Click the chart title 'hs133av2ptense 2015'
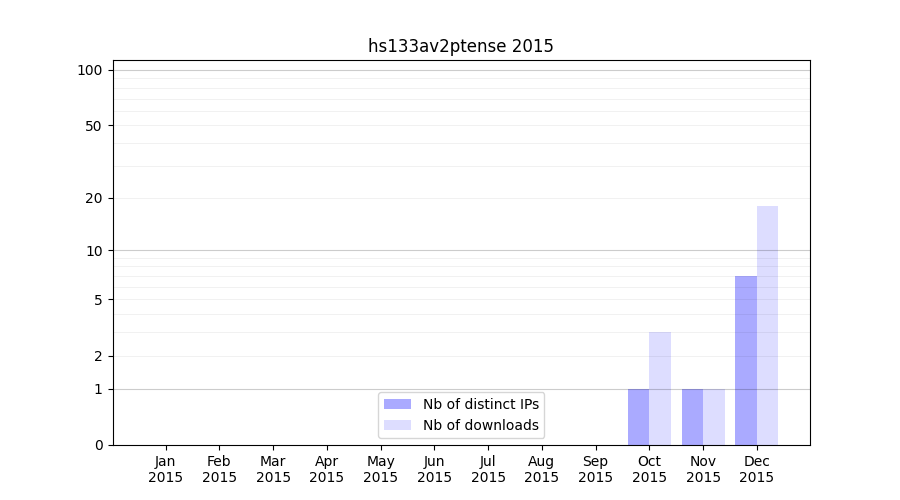Viewport: 900px width, 500px height. click(461, 46)
